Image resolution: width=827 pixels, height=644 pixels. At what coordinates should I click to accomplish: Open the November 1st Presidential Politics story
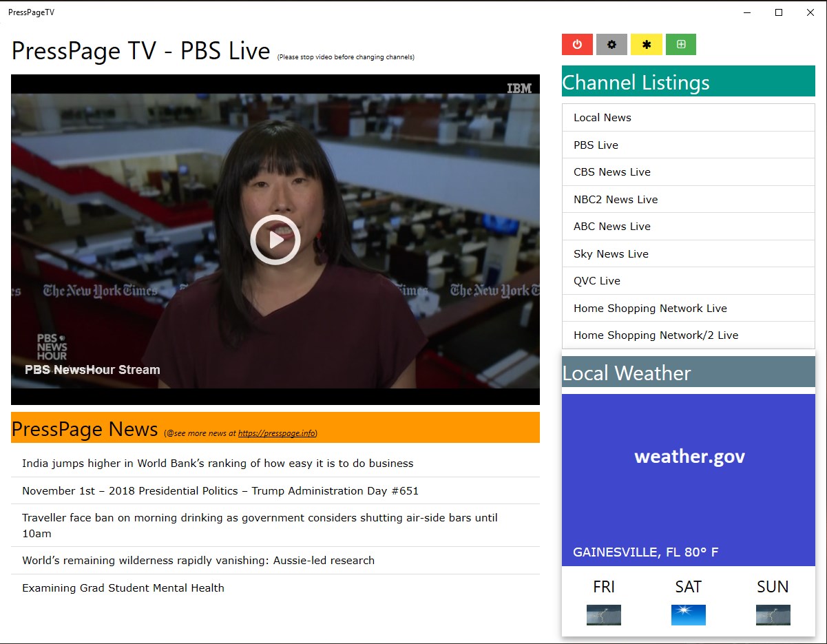pos(275,490)
